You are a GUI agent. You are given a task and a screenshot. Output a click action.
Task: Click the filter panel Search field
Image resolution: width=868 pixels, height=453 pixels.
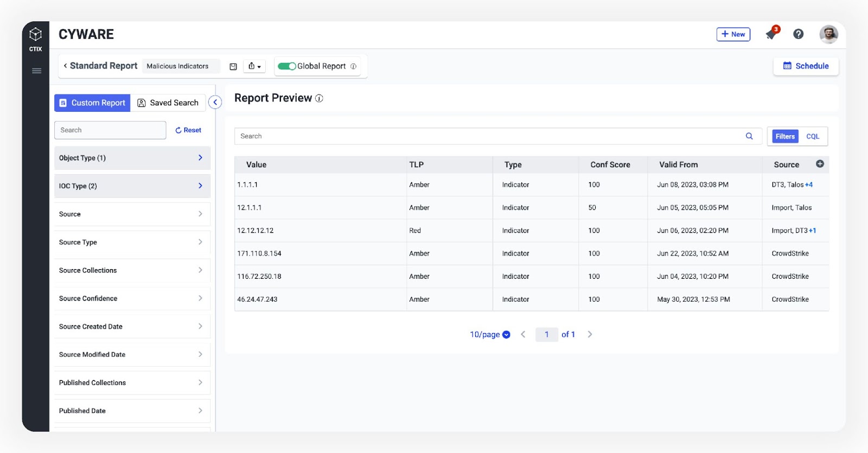[110, 130]
